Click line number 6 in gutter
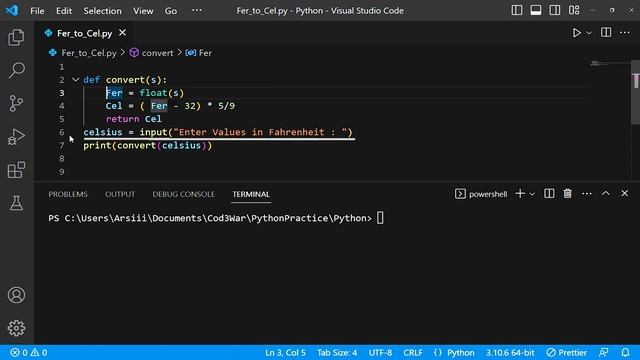The height and width of the screenshot is (360, 640). pyautogui.click(x=62, y=132)
